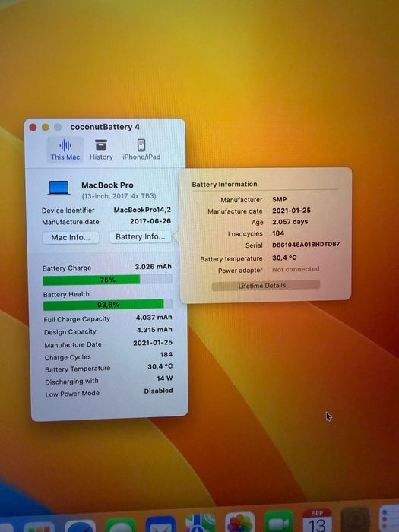Viewport: 399px width, 532px height.
Task: Select serial number D861046A01BHDTDB7
Action: 306,245
